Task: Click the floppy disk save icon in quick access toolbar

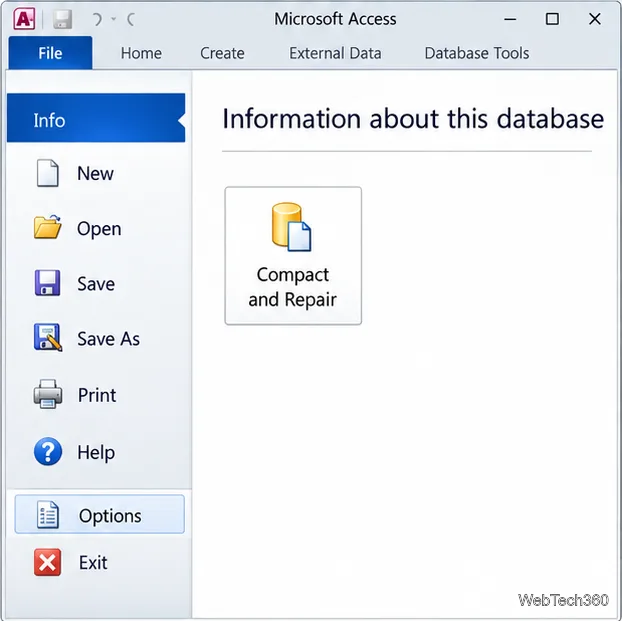Action: point(62,19)
